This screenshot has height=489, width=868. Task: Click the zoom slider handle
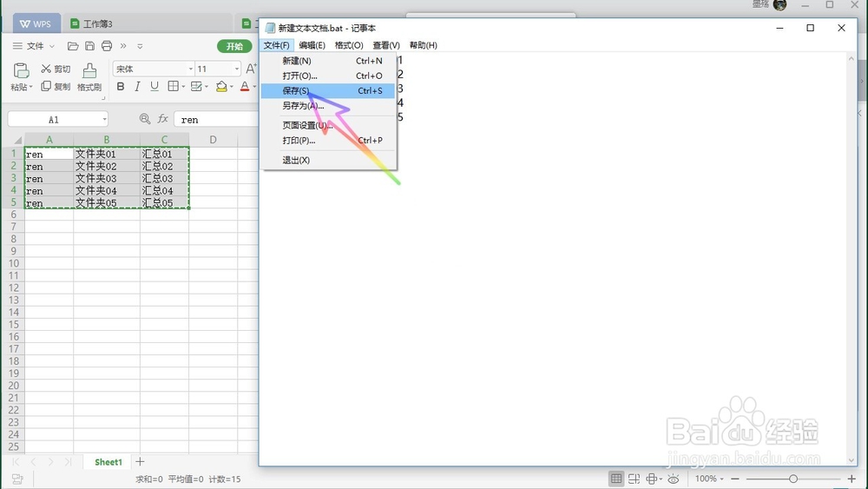[x=793, y=479]
